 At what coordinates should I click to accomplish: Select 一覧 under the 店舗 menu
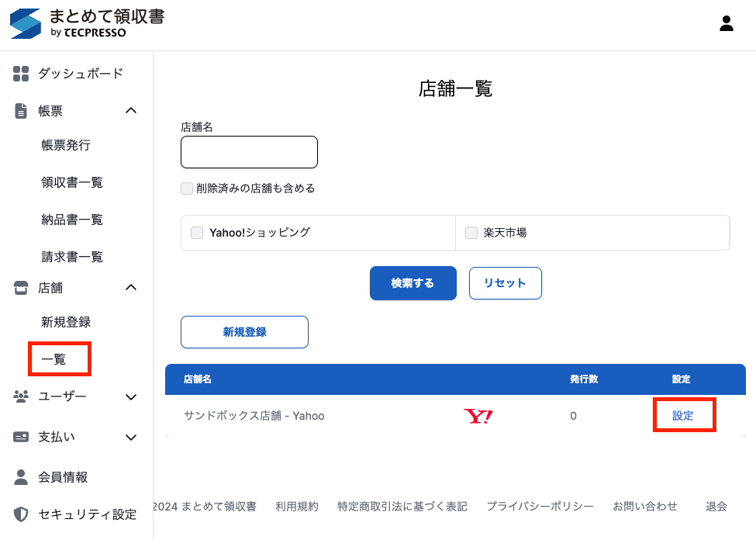point(54,359)
